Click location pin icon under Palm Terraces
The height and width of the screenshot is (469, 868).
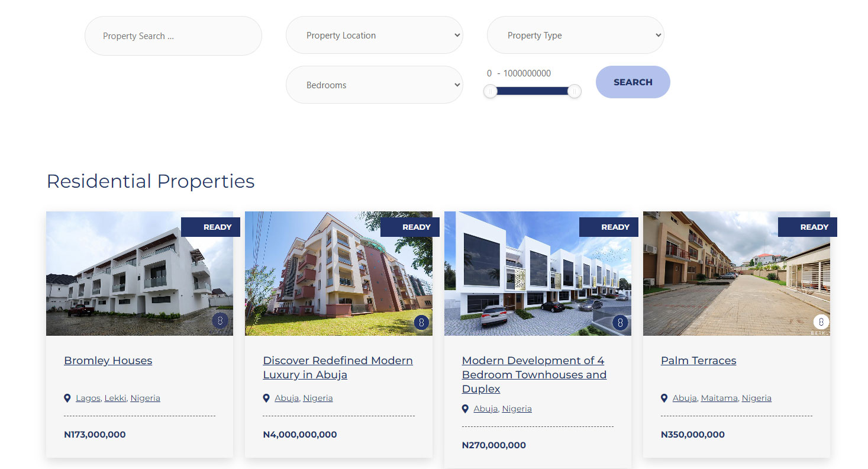pos(664,398)
